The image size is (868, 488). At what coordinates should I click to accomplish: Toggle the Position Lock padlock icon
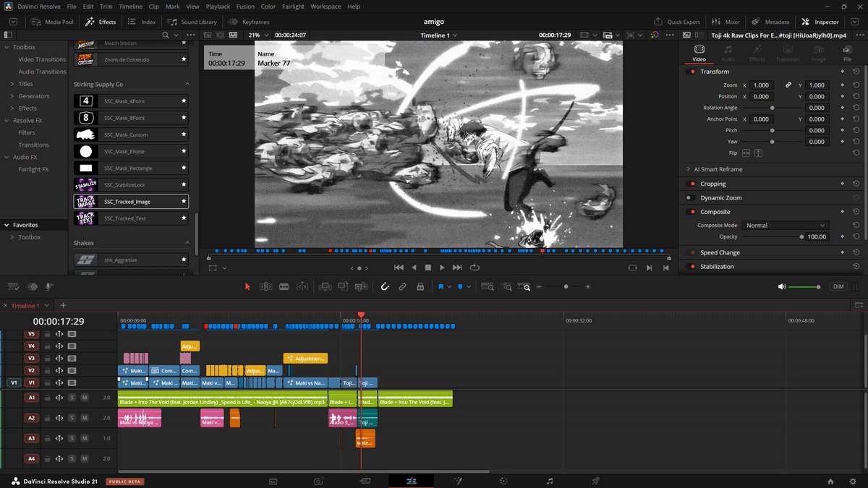(420, 287)
